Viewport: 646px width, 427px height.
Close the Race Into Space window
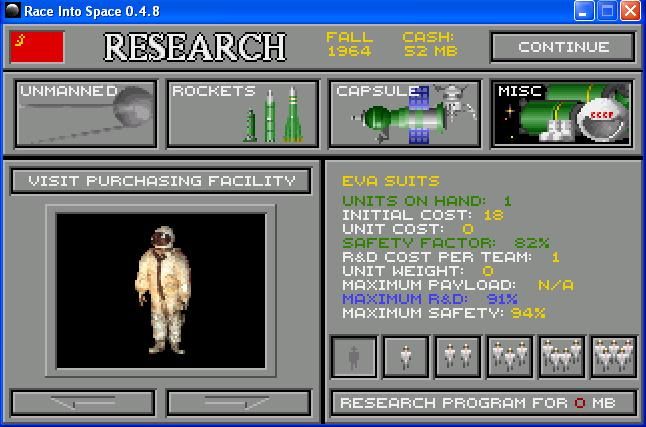point(631,10)
